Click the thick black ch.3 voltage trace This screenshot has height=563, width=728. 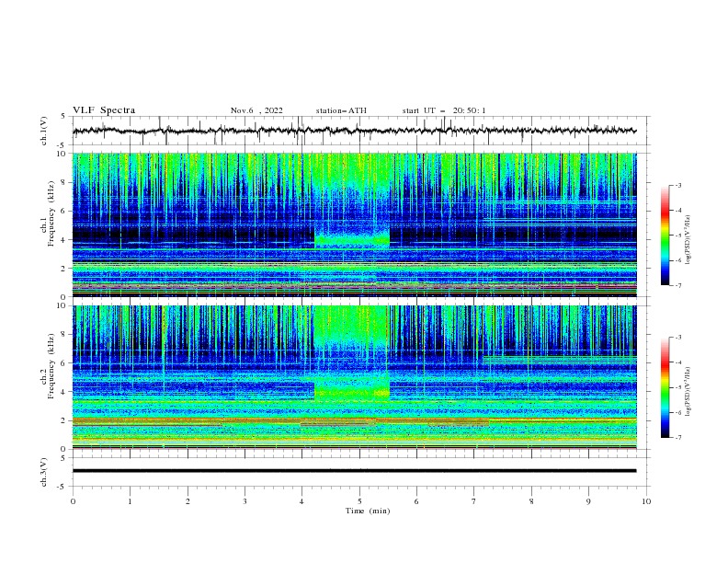(x=354, y=471)
